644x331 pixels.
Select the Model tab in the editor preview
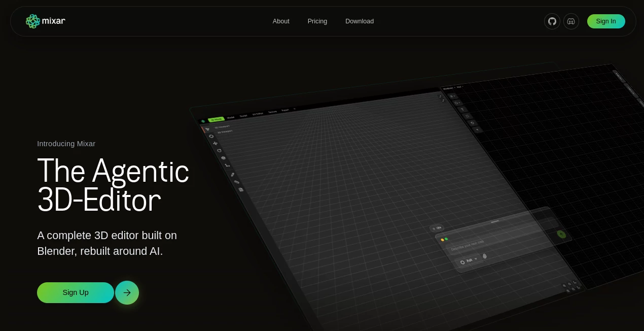pos(231,117)
